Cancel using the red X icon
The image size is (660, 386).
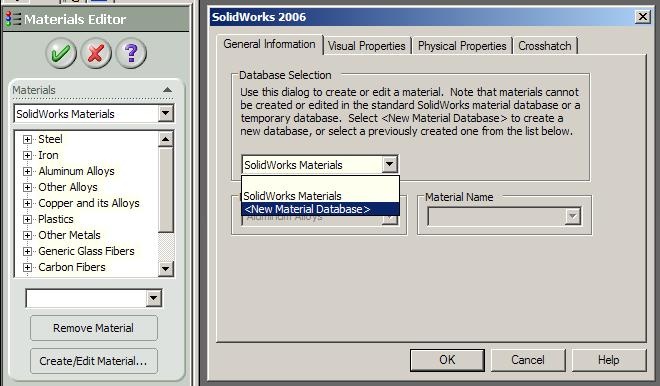click(x=96, y=53)
